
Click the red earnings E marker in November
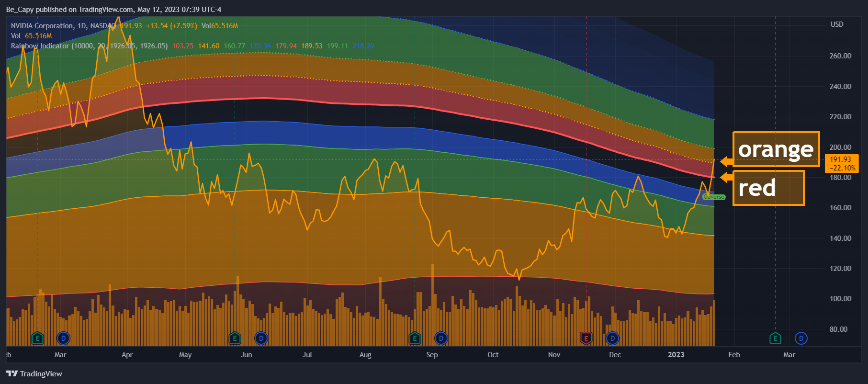click(586, 339)
